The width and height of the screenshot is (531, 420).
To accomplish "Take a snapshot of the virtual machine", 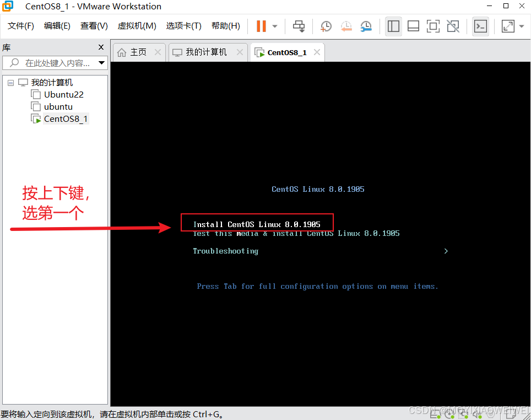I will 326,26.
